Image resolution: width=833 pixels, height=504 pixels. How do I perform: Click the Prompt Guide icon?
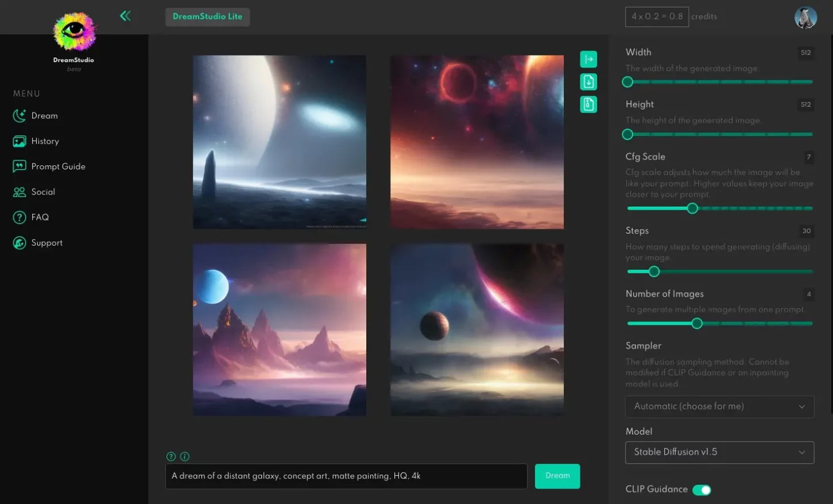click(18, 166)
